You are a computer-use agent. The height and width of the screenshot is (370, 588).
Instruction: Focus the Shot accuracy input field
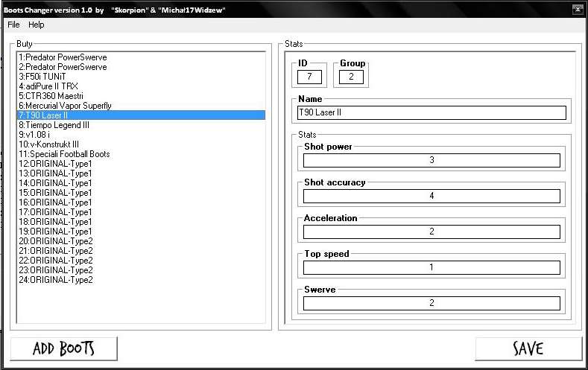(431, 196)
